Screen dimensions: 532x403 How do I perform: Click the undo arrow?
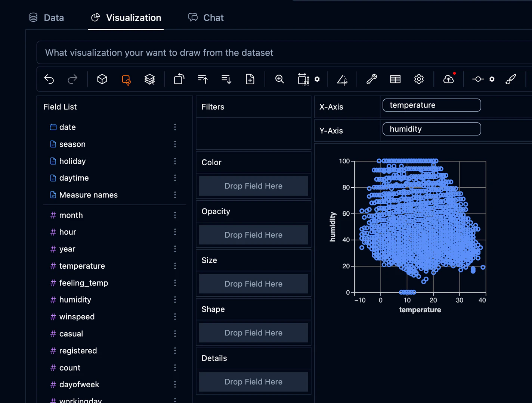coord(49,79)
